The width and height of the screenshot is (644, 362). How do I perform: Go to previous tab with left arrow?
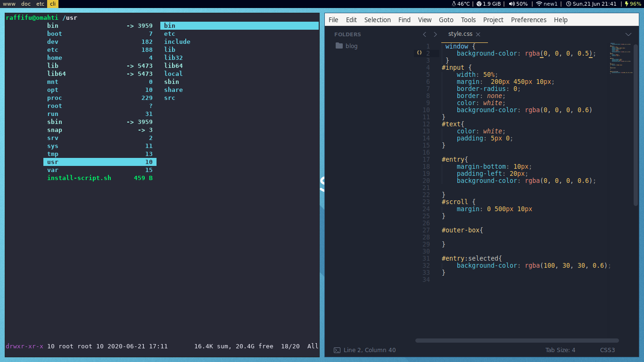[424, 34]
